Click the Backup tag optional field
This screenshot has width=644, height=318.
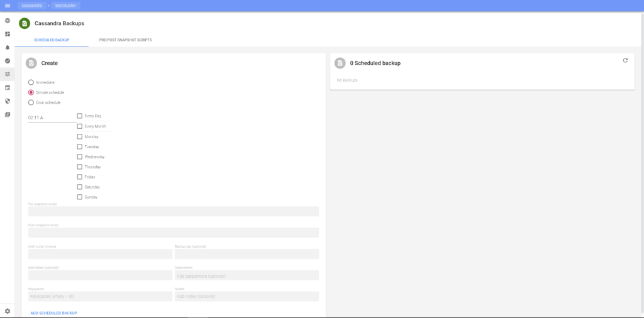[247, 254]
